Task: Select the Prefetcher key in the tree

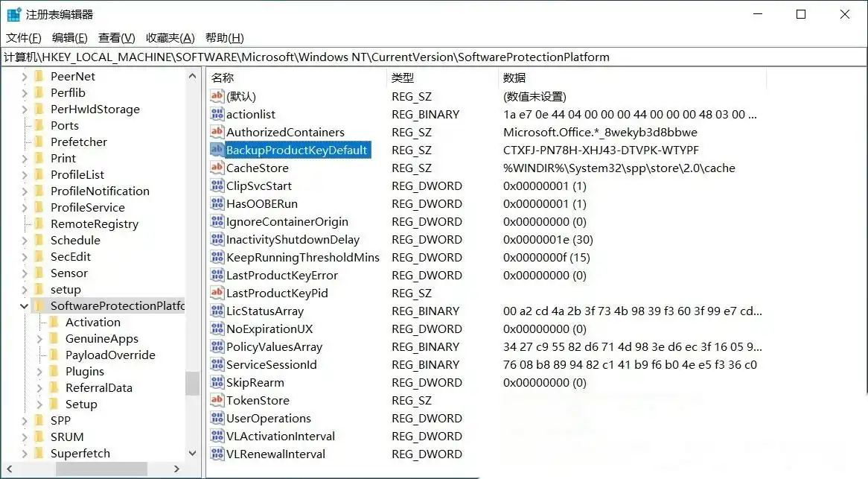Action: tap(79, 142)
